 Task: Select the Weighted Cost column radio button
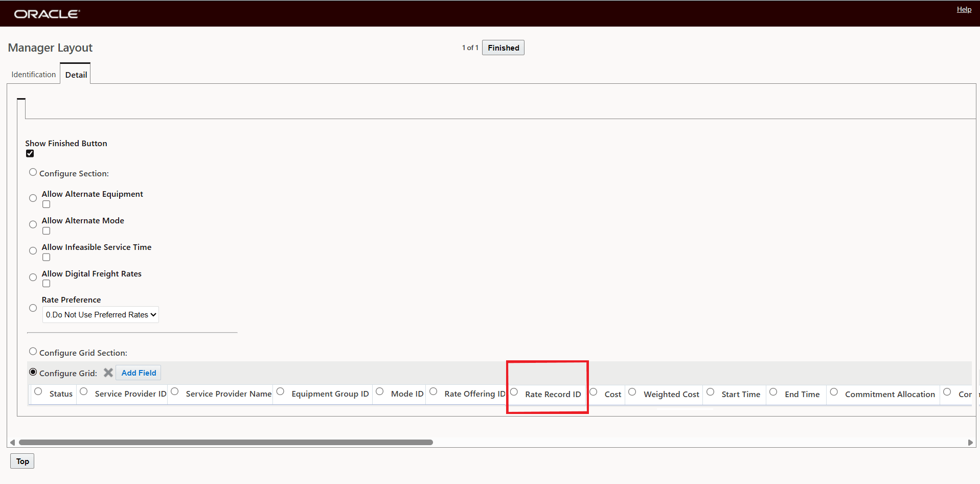coord(632,392)
